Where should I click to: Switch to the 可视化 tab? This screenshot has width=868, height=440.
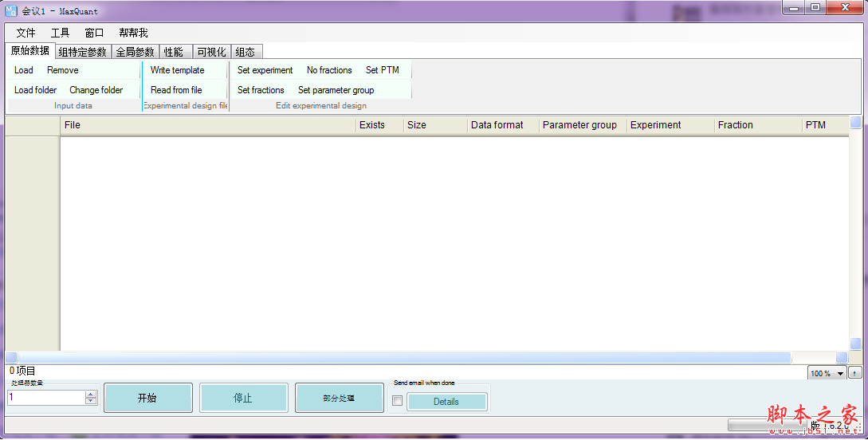(x=211, y=52)
